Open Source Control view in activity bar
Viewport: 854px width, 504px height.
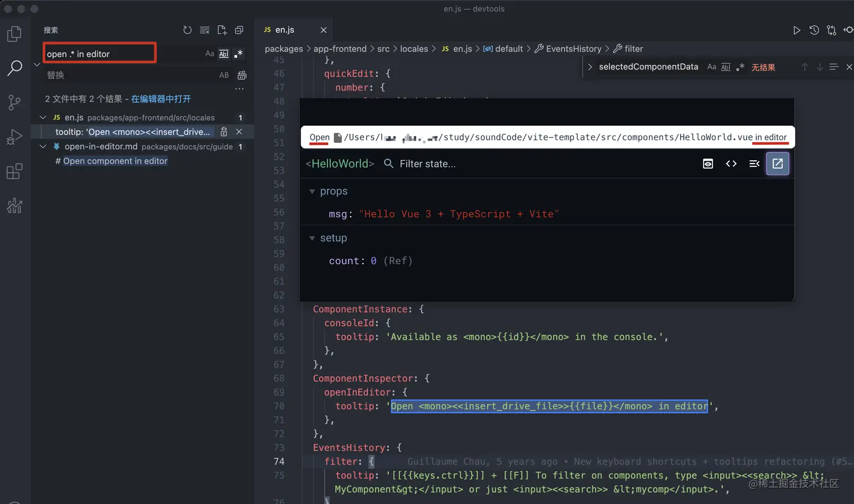point(14,102)
